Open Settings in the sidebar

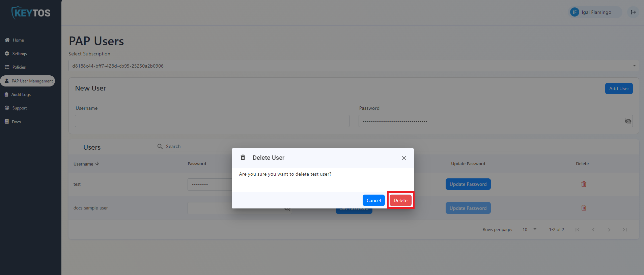coord(20,54)
